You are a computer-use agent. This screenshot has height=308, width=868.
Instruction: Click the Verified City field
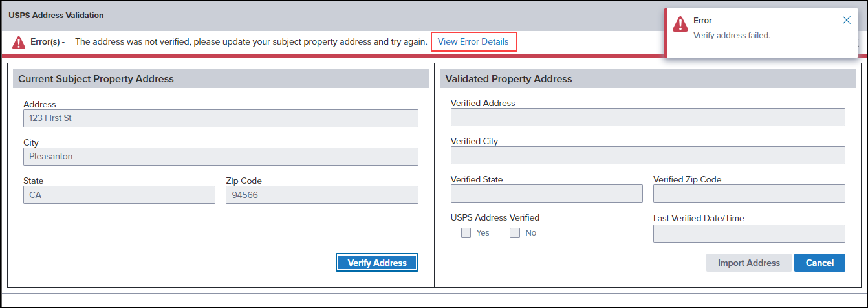pyautogui.click(x=648, y=155)
